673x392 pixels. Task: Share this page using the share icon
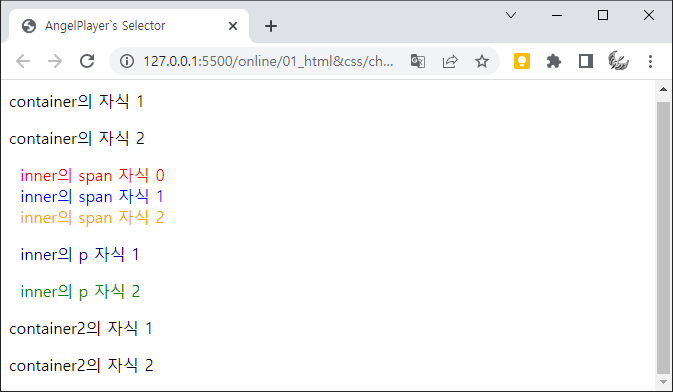pyautogui.click(x=450, y=61)
